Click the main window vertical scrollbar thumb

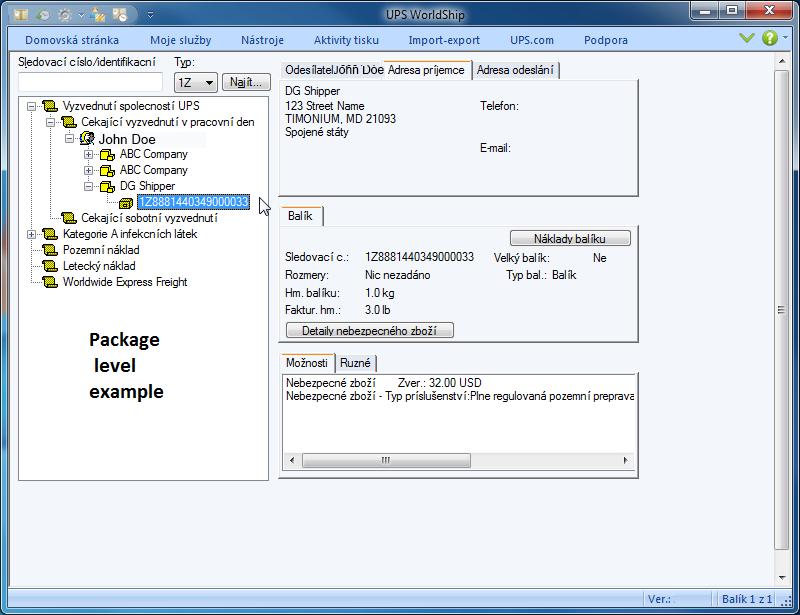pos(781,310)
